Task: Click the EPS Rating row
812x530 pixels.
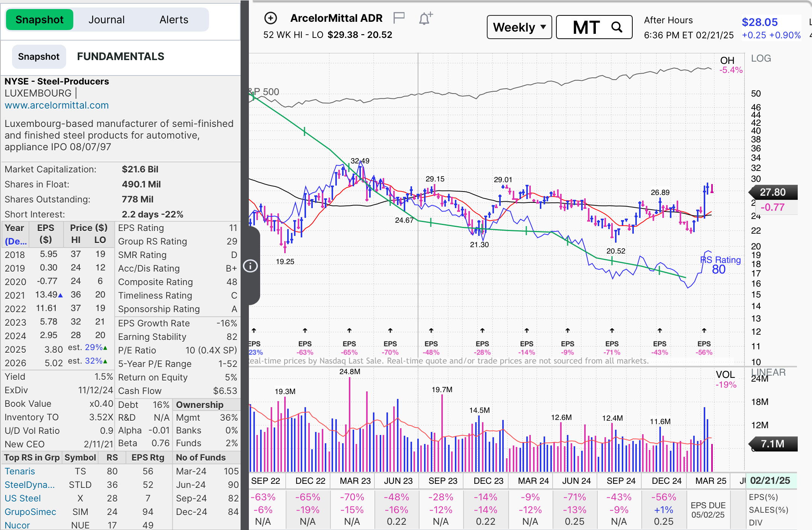Action: (x=177, y=228)
